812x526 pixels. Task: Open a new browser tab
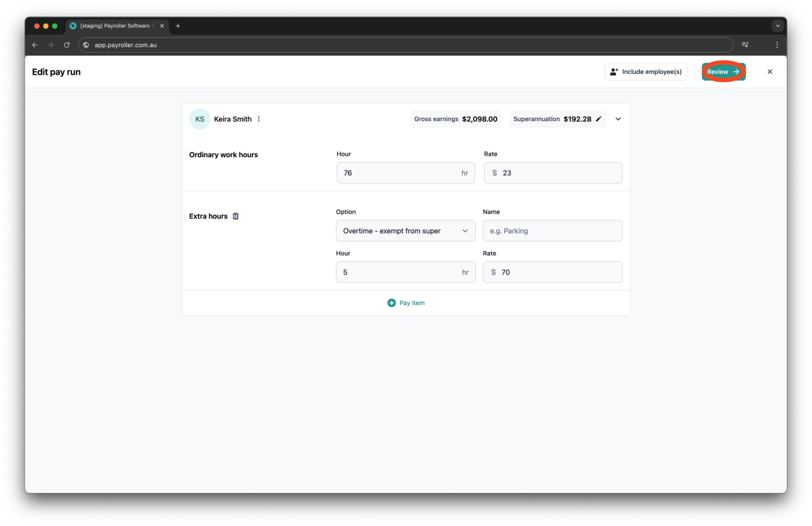point(178,26)
